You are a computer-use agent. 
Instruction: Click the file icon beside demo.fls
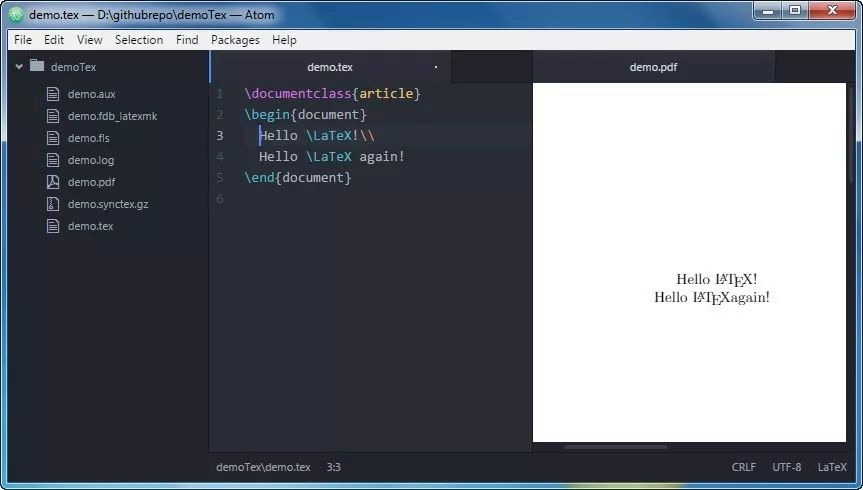click(53, 138)
